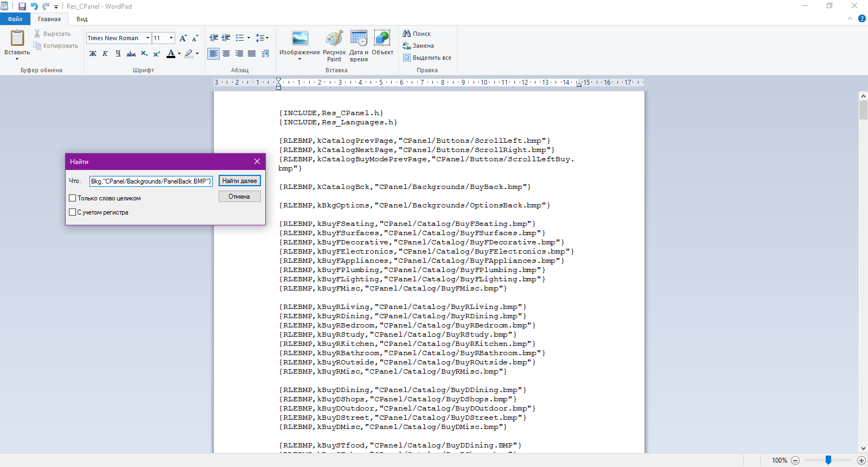868x467 pixels.
Task: Redo the last action
Action: pyautogui.click(x=46, y=7)
